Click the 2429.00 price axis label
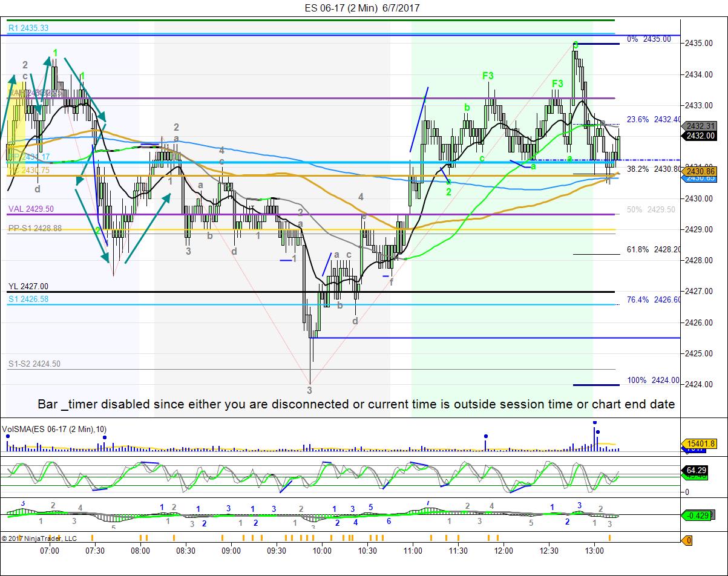Image resolution: width=728 pixels, height=576 pixels. click(x=699, y=229)
